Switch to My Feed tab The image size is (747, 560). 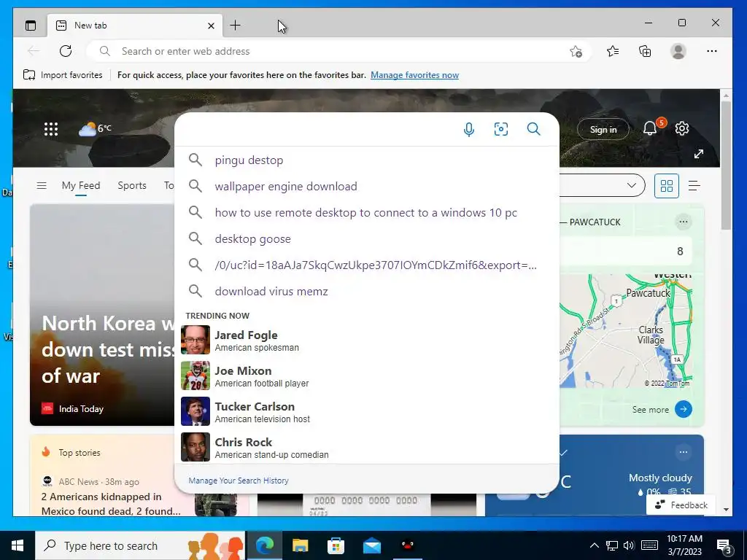click(x=81, y=186)
